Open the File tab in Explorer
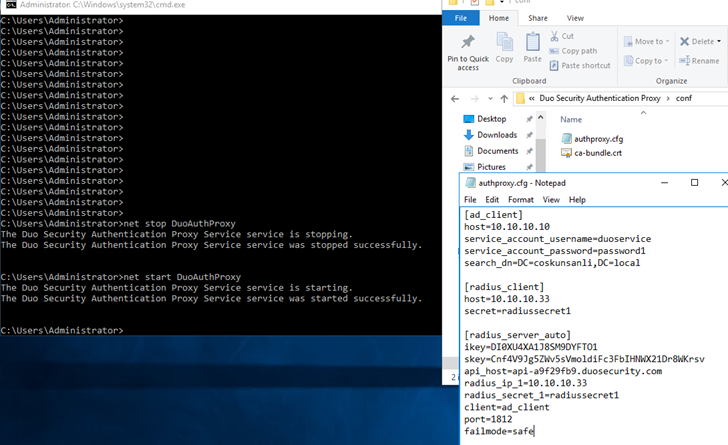 461,18
